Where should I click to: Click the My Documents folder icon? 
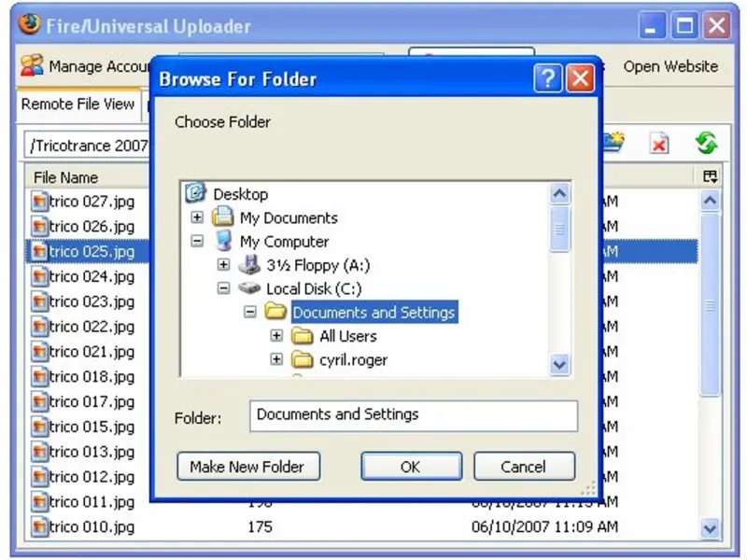coord(222,217)
